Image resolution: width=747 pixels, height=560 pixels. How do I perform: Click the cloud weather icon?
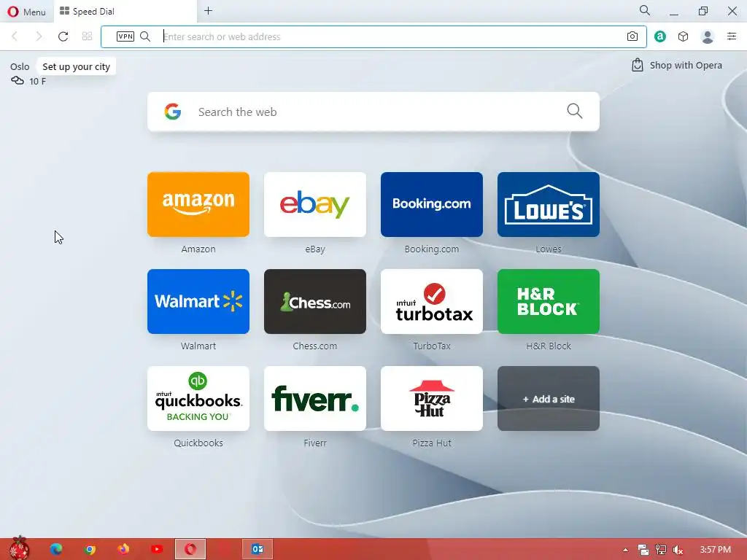tap(18, 80)
